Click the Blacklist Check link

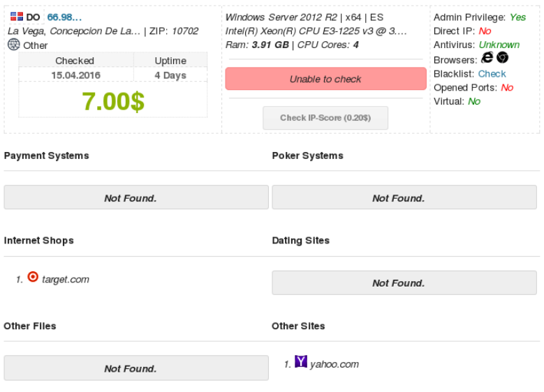tap(492, 73)
